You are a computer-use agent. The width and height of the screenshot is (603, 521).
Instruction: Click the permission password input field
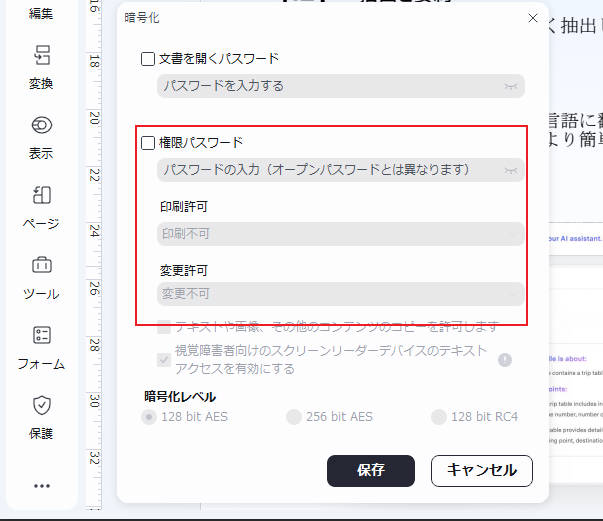[x=340, y=170]
